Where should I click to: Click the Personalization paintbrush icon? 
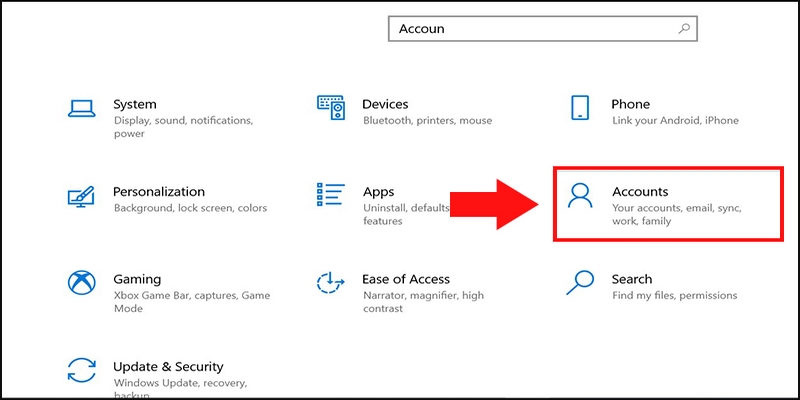[x=81, y=197]
